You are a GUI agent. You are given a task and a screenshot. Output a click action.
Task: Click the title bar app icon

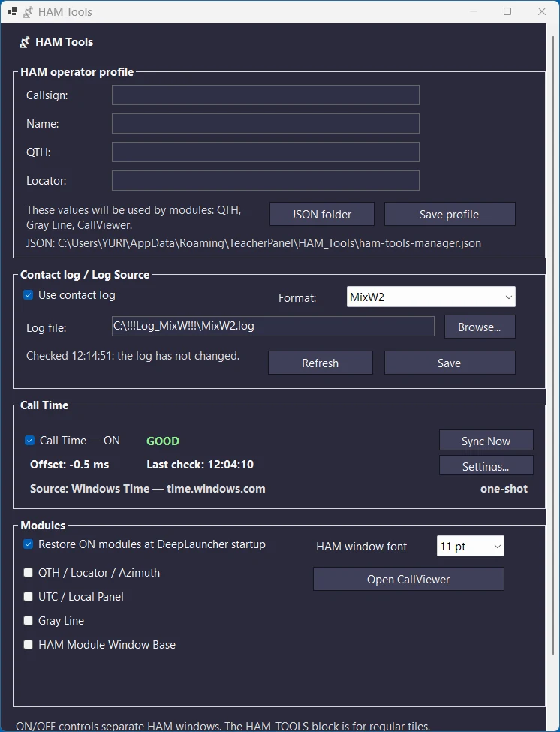tap(13, 11)
